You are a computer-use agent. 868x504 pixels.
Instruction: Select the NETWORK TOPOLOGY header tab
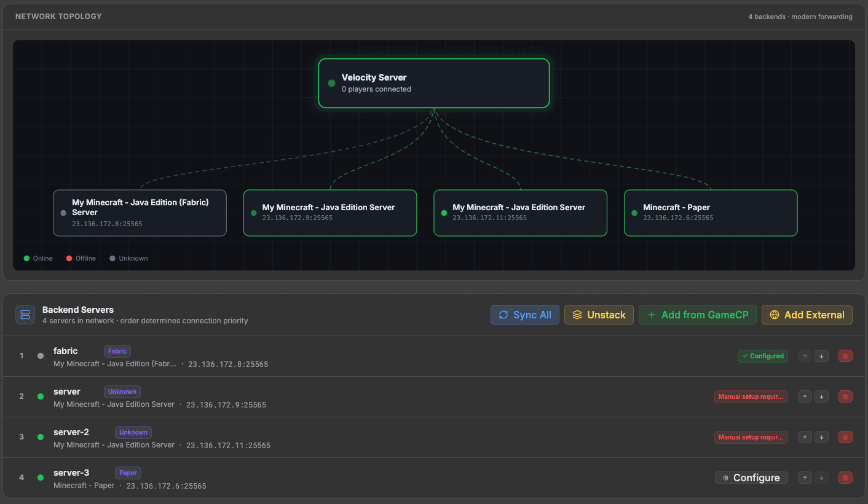(58, 16)
